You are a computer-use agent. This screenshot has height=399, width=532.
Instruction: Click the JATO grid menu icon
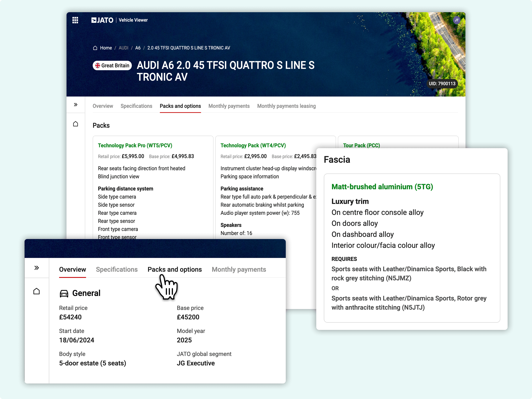75,20
